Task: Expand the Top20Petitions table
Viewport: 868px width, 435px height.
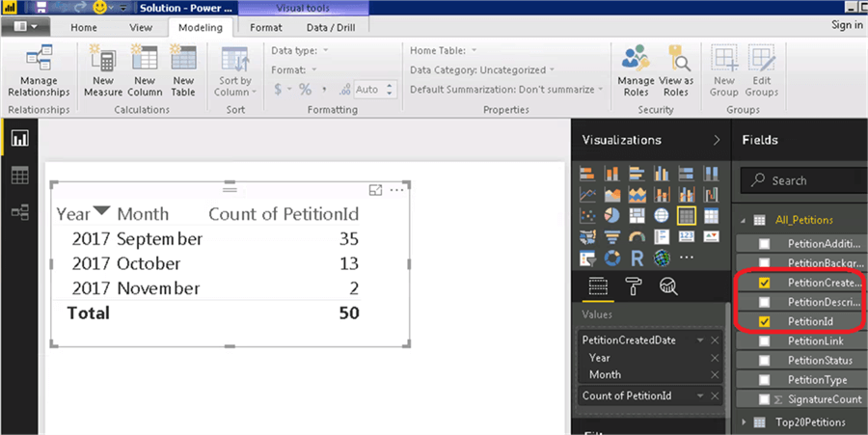Action: [744, 422]
